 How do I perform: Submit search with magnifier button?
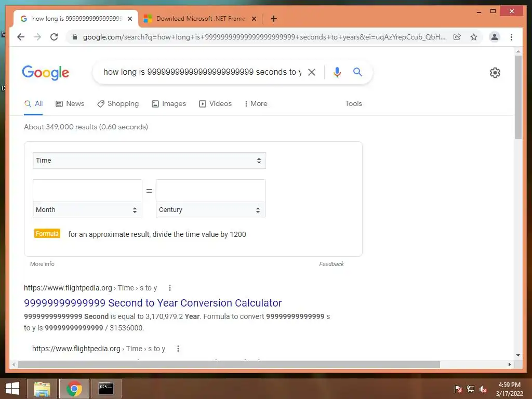pyautogui.click(x=357, y=72)
